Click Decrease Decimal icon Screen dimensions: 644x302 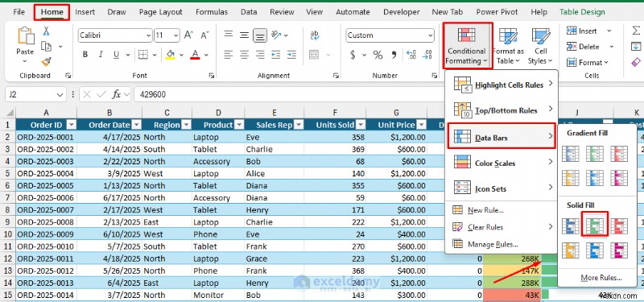point(427,55)
